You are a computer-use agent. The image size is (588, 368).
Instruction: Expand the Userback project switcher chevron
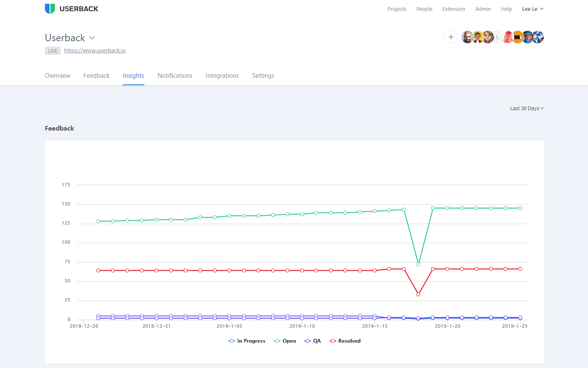(x=92, y=38)
